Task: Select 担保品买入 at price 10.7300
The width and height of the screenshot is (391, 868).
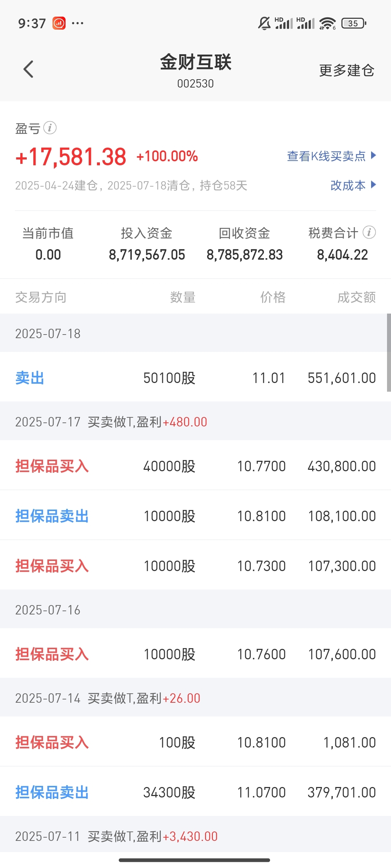Action: [x=195, y=566]
